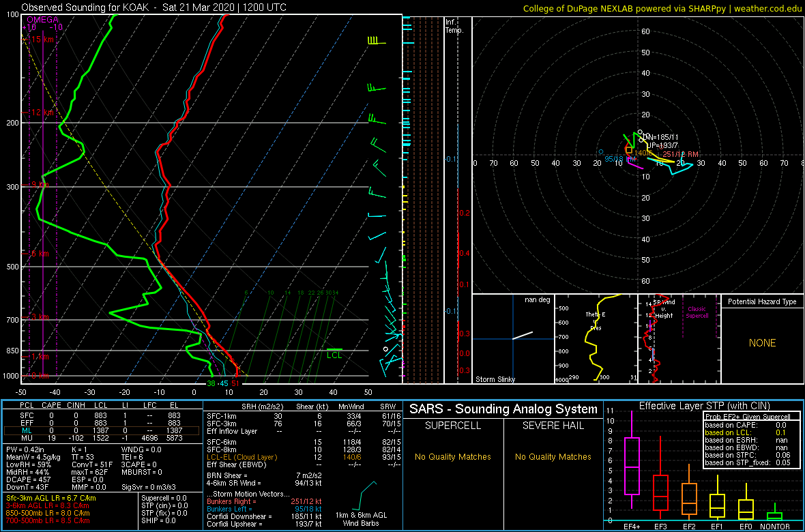Click the 6 km height marker
The height and width of the screenshot is (532, 805).
tap(39, 254)
